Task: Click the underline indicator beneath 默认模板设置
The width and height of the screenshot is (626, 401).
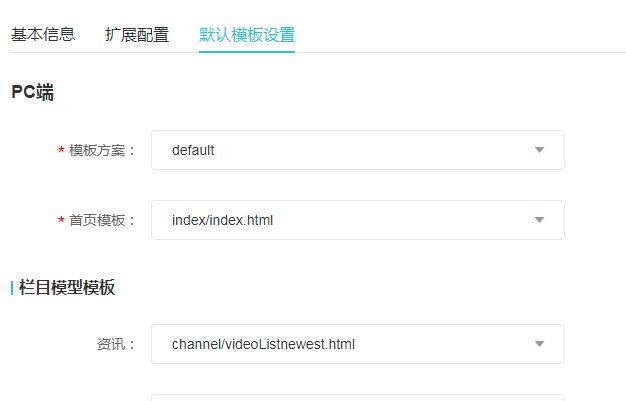Action: point(247,52)
